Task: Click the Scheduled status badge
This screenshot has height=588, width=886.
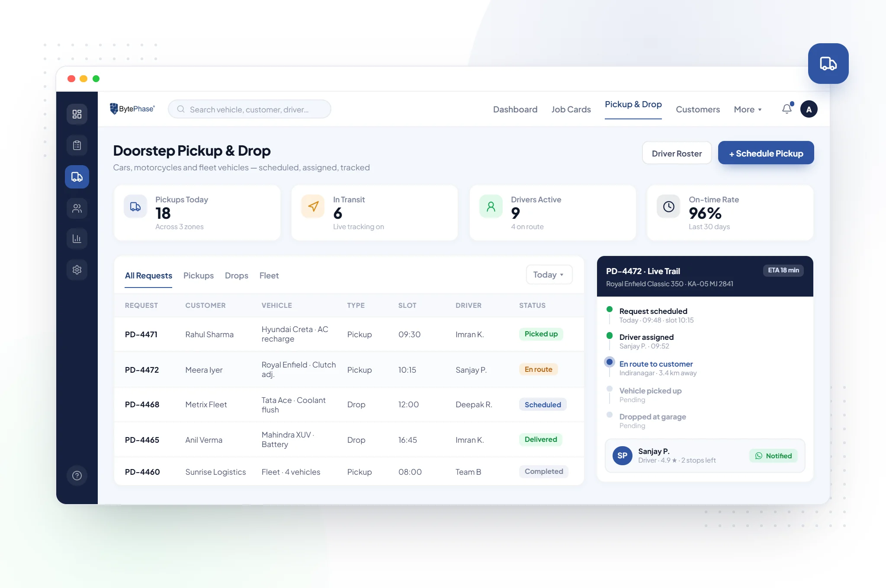Action: (x=543, y=405)
